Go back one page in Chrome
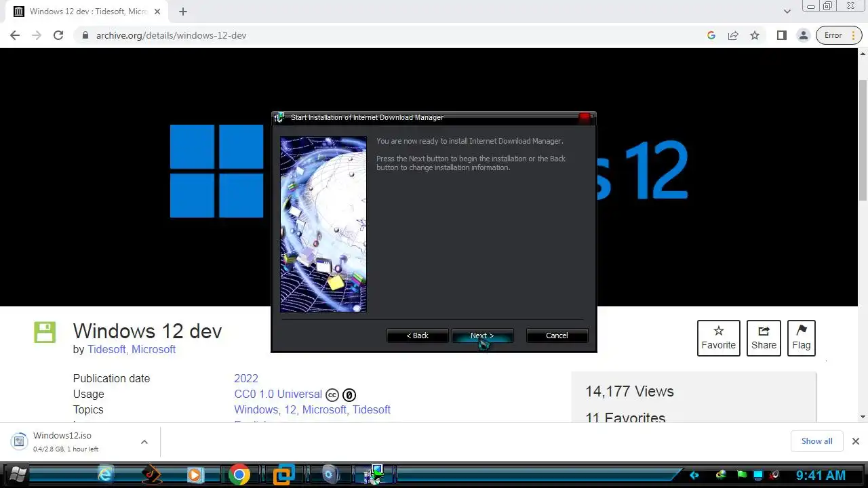868x488 pixels. [15, 35]
